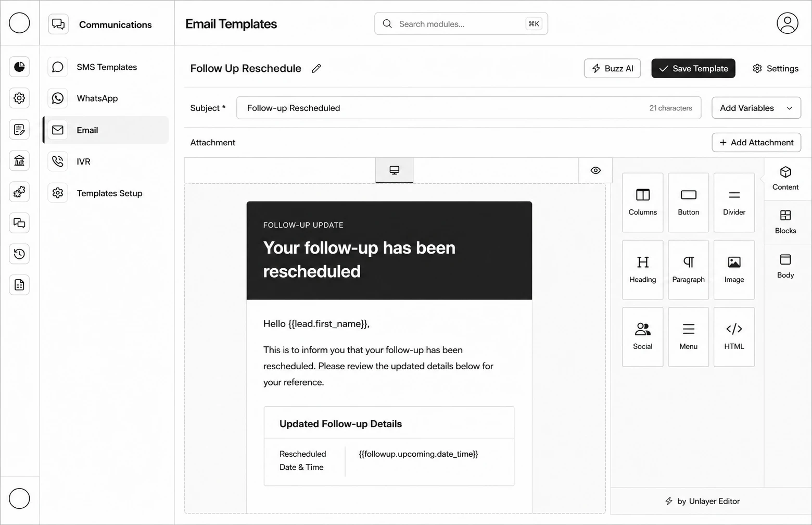
Task: Add an Image content block
Action: 734,270
